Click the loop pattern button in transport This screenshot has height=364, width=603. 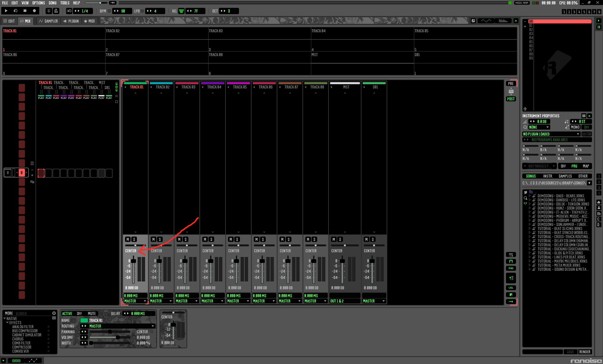click(x=15, y=11)
